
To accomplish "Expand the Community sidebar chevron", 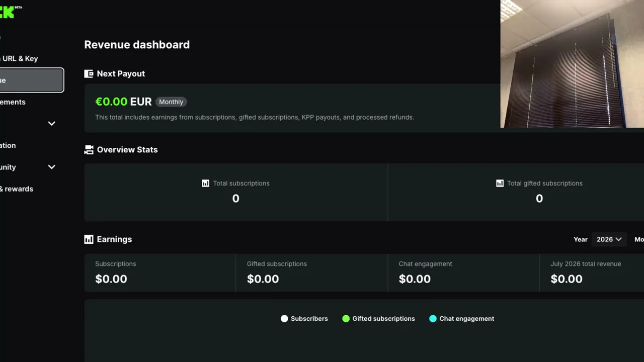I will point(51,167).
